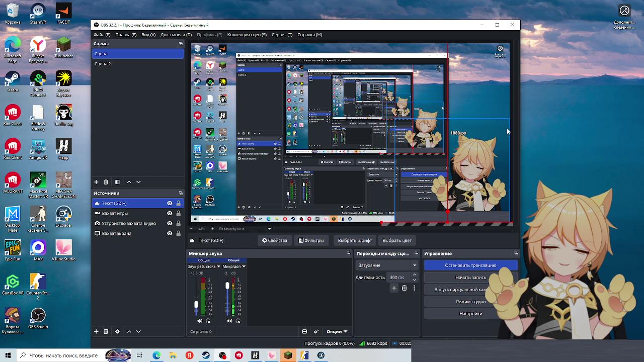This screenshot has width=644, height=362.
Task: Adjust the Звук раб. стола volume slider
Action: pos(196,304)
